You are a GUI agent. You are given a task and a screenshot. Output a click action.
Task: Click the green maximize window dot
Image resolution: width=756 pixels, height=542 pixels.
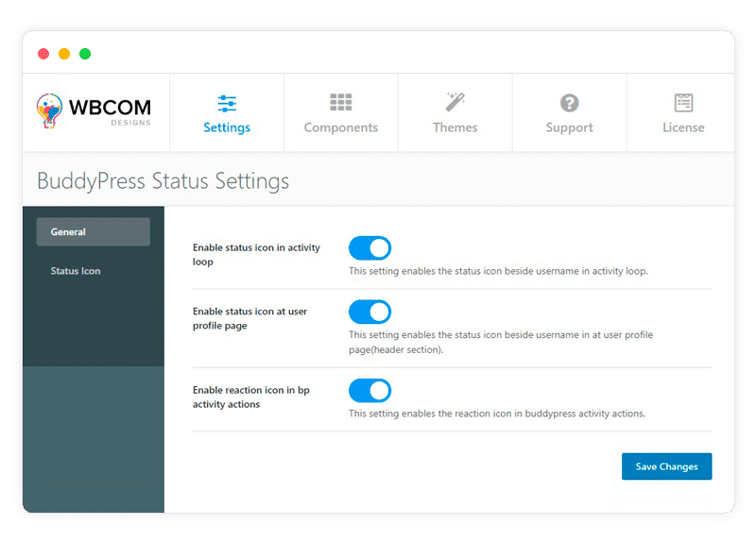click(x=85, y=54)
